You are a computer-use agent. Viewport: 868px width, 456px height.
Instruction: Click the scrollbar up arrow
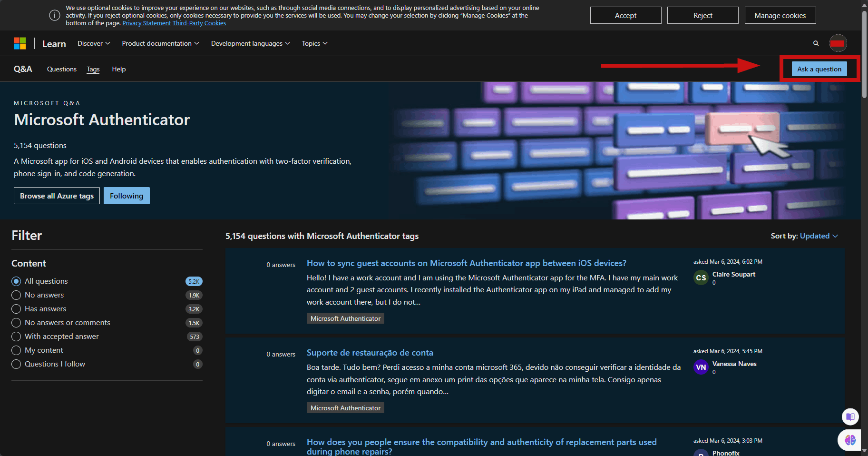864,5
